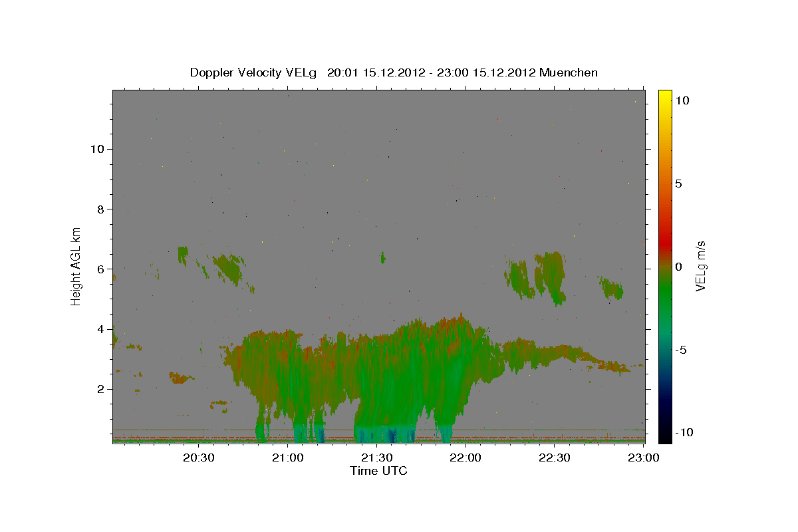Click the 'VELg m/s' colorbar label
Screen dimensions: 798x532
(x=700, y=266)
